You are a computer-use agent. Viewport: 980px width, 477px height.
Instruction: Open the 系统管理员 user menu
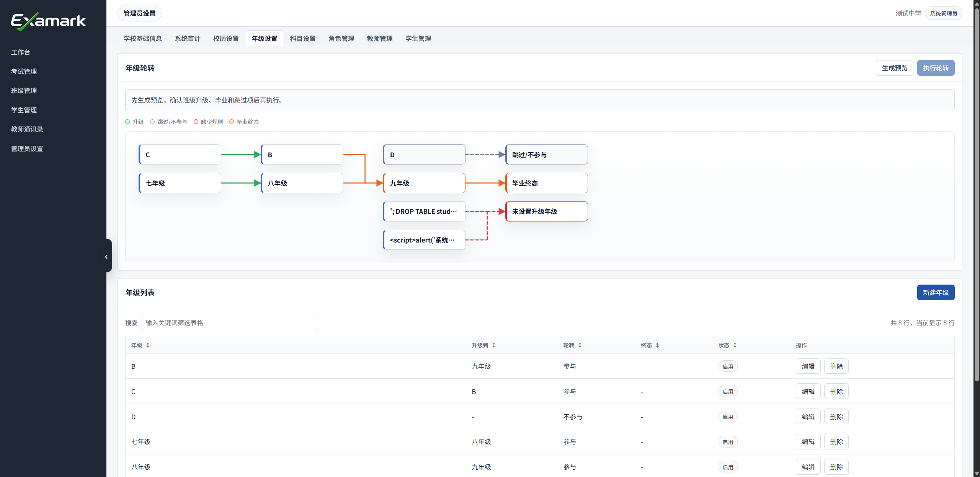944,13
